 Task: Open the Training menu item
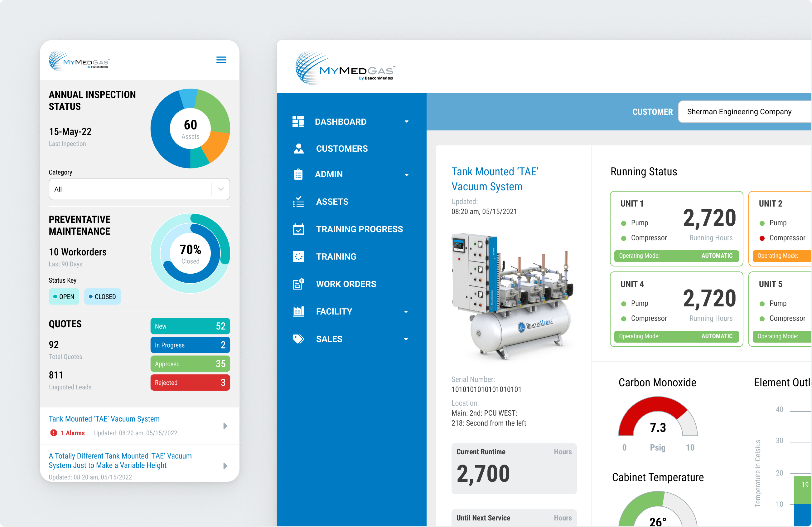[x=336, y=257]
